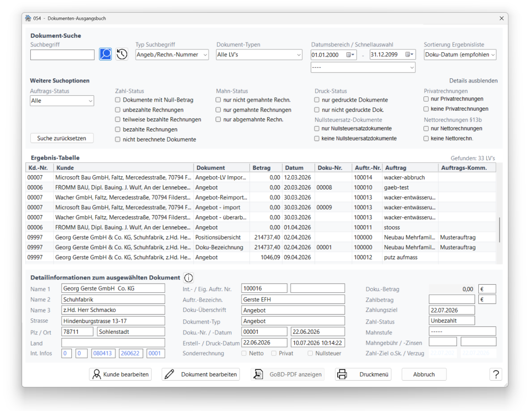Sort by the Kd.-Nr. column header
The height and width of the screenshot is (411, 532).
(x=40, y=168)
